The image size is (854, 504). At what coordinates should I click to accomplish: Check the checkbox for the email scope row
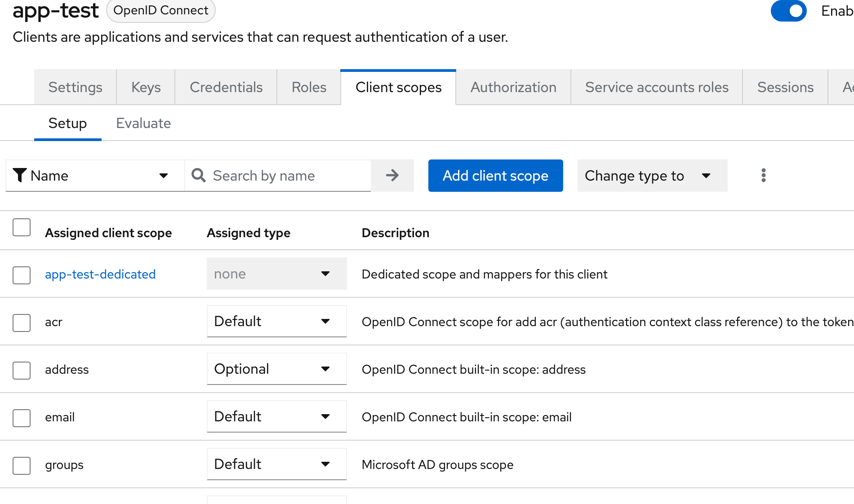click(x=21, y=418)
